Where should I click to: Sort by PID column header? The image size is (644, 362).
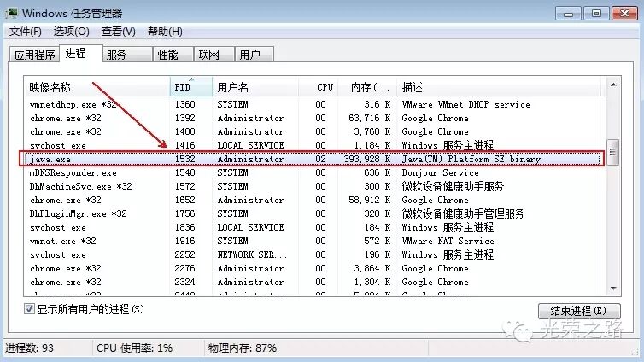pyautogui.click(x=191, y=87)
